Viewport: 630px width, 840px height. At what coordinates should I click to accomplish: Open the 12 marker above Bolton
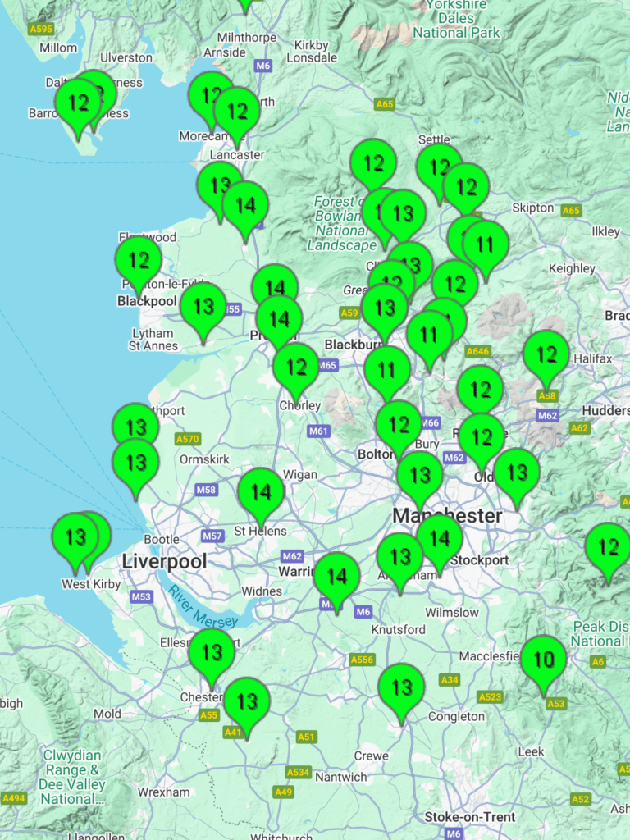399,425
